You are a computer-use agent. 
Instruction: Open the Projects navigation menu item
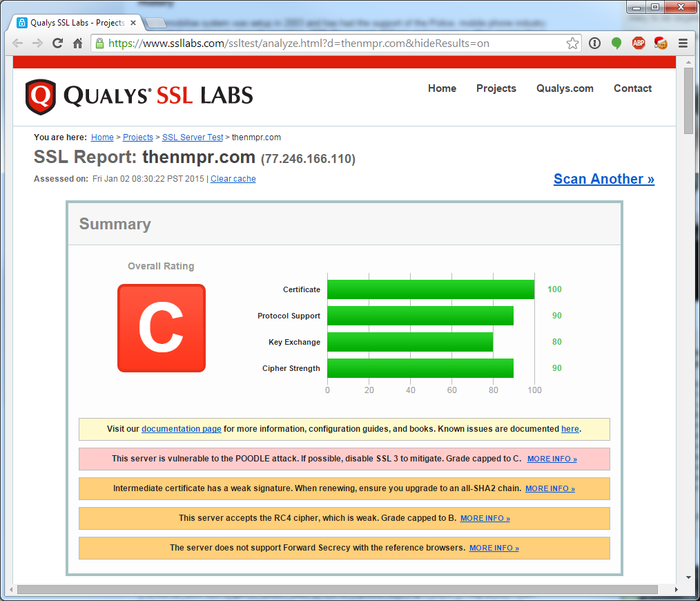pyautogui.click(x=496, y=88)
